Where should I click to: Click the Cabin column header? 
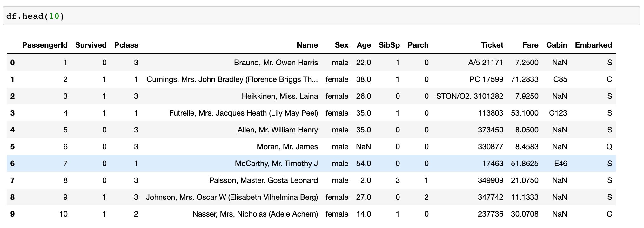tap(556, 45)
